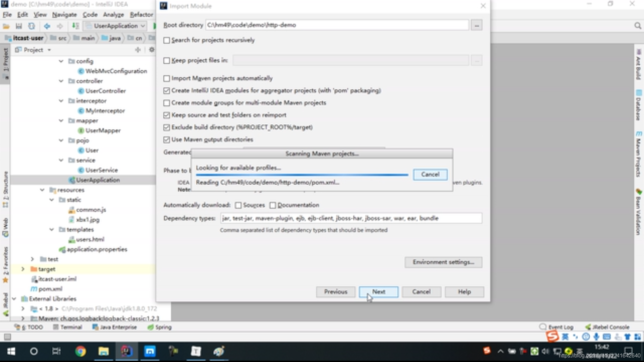Open the Web tool window
Image resolution: width=644 pixels, height=362 pixels.
5,228
